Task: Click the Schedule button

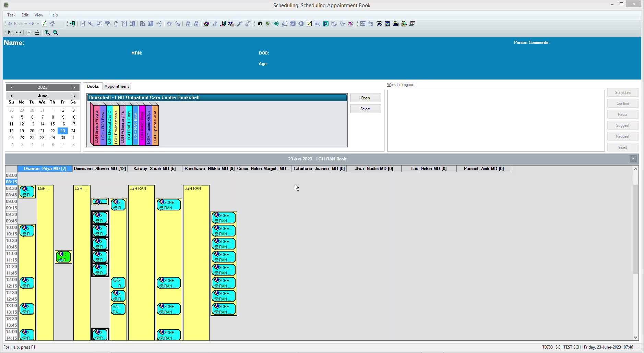Action: pyautogui.click(x=623, y=93)
